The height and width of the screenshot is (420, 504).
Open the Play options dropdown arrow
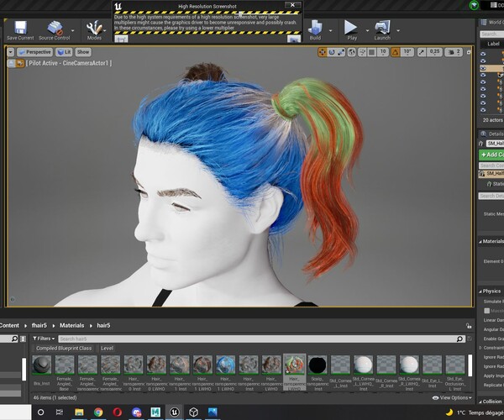[x=367, y=31]
